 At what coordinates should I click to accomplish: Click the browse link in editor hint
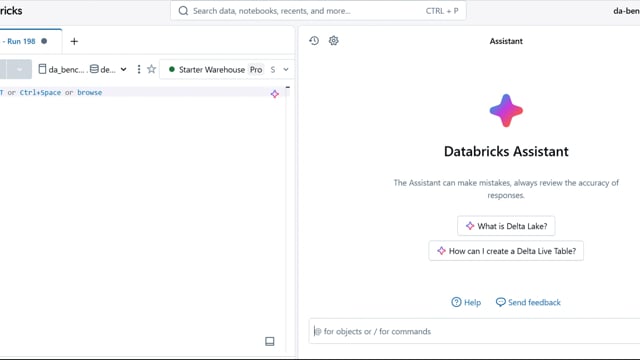point(89,92)
